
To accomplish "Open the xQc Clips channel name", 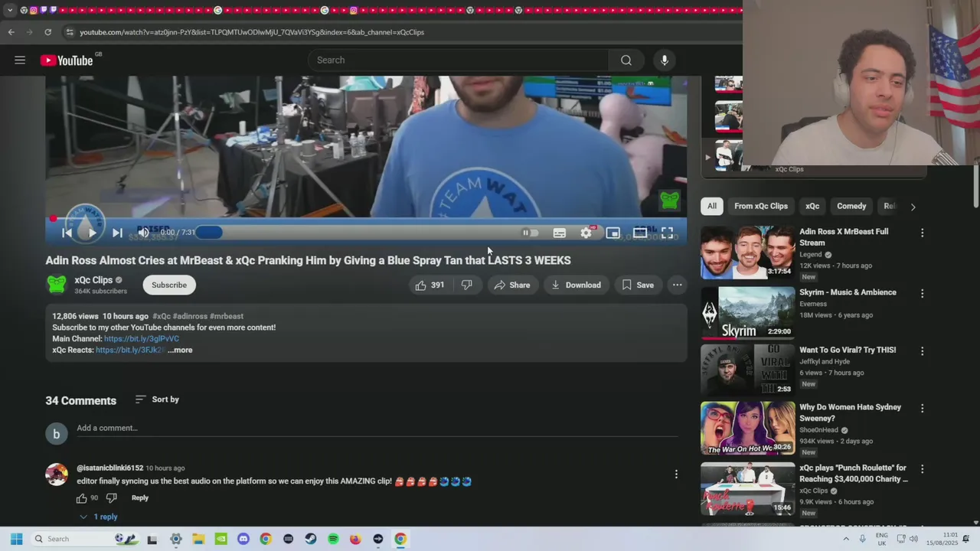I will pyautogui.click(x=93, y=280).
